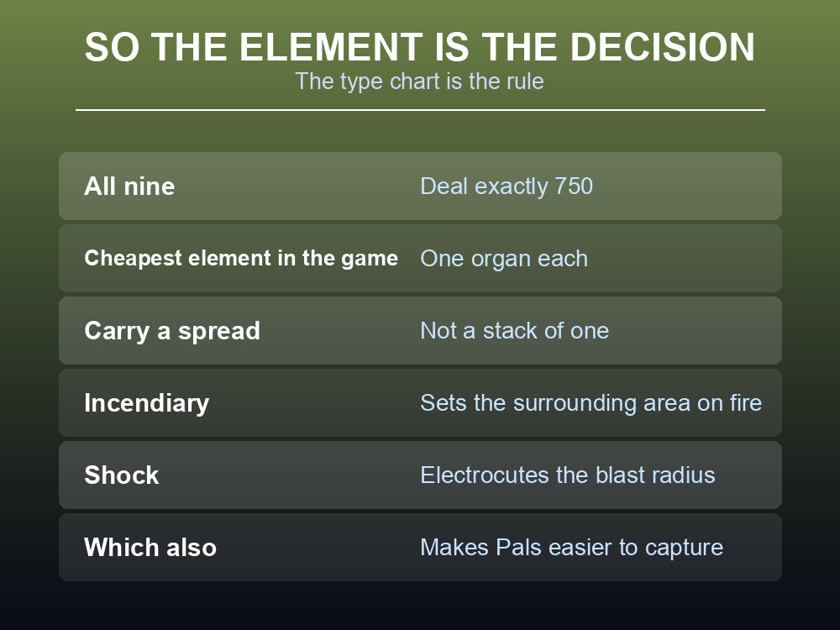The image size is (840, 630).
Task: Click the word 'fire' in Incendiary row
Action: [x=746, y=403]
